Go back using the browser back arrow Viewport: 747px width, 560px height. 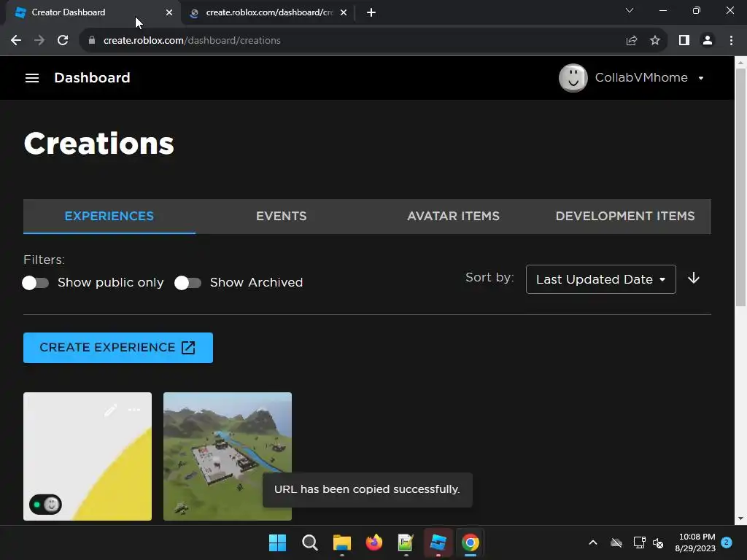coord(16,41)
